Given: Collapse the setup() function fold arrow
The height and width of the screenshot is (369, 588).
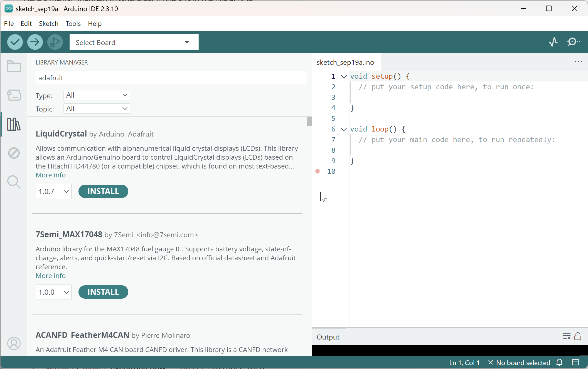Looking at the screenshot, I should coord(344,76).
